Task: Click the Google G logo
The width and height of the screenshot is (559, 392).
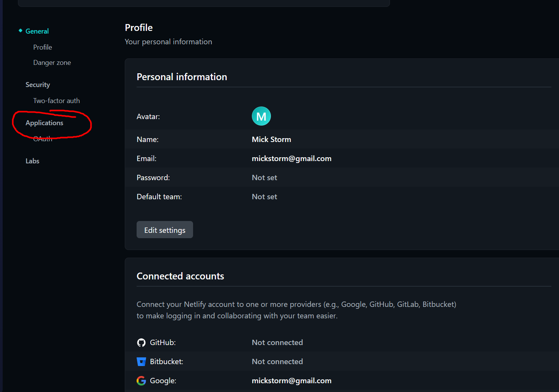Action: pos(141,381)
